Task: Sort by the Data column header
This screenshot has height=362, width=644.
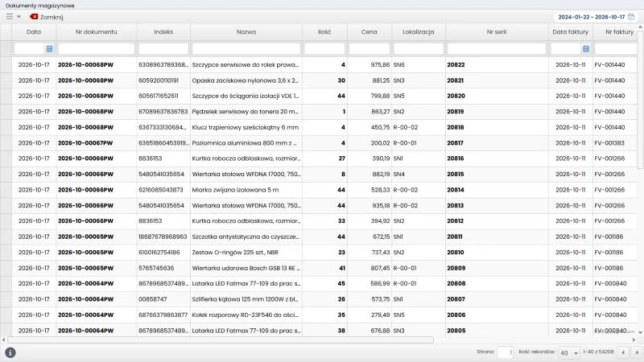Action: click(34, 31)
